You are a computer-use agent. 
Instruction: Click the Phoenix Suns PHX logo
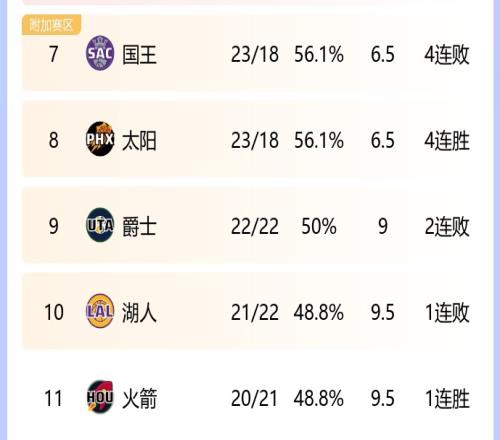(x=100, y=139)
